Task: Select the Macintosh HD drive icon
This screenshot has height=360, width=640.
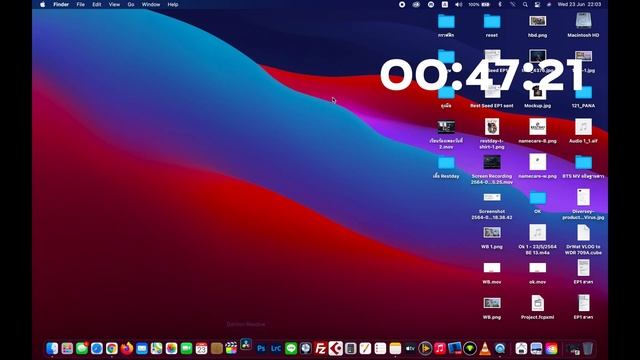Action: click(x=583, y=25)
